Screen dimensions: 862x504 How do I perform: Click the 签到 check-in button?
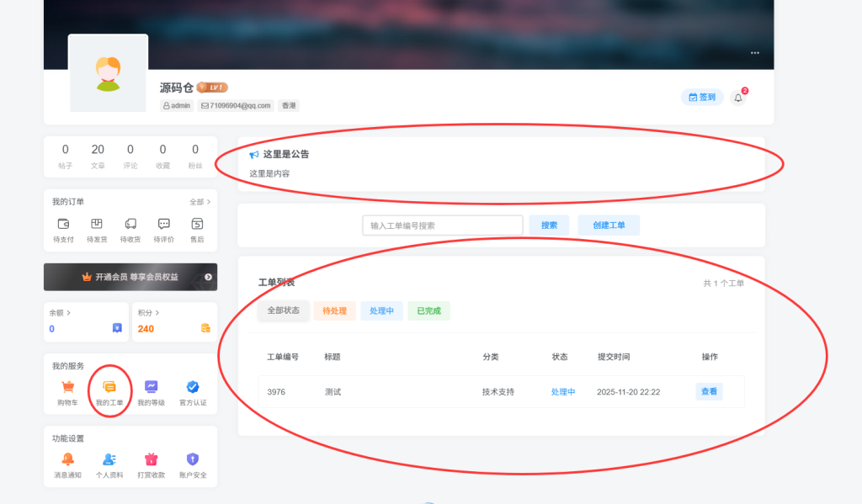point(701,97)
